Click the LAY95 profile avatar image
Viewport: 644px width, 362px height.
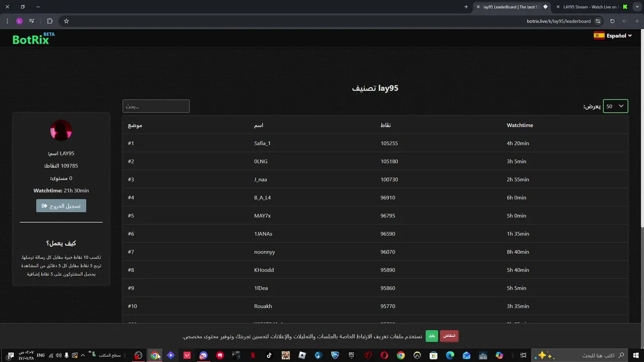click(x=61, y=131)
